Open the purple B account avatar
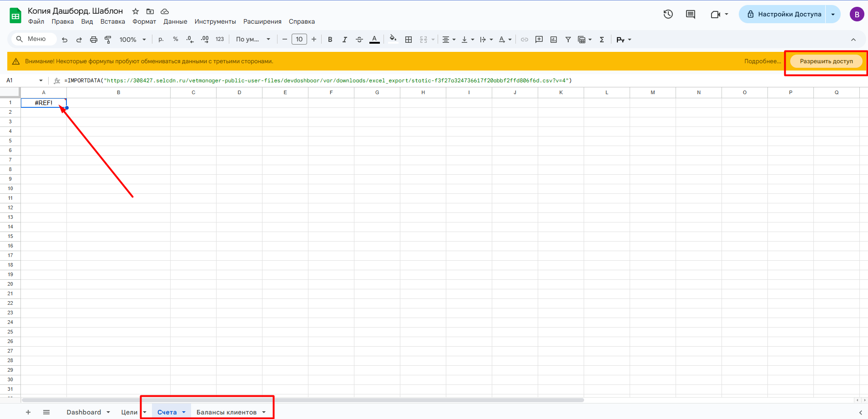This screenshot has width=868, height=419. pos(857,14)
